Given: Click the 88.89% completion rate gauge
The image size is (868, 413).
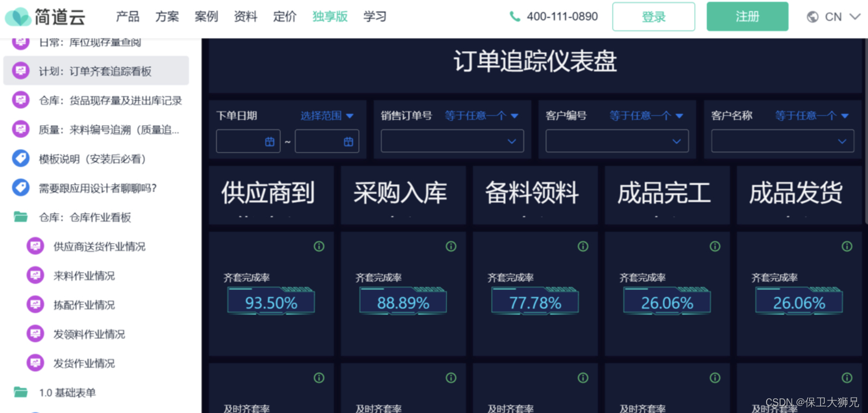Looking at the screenshot, I should (403, 301).
